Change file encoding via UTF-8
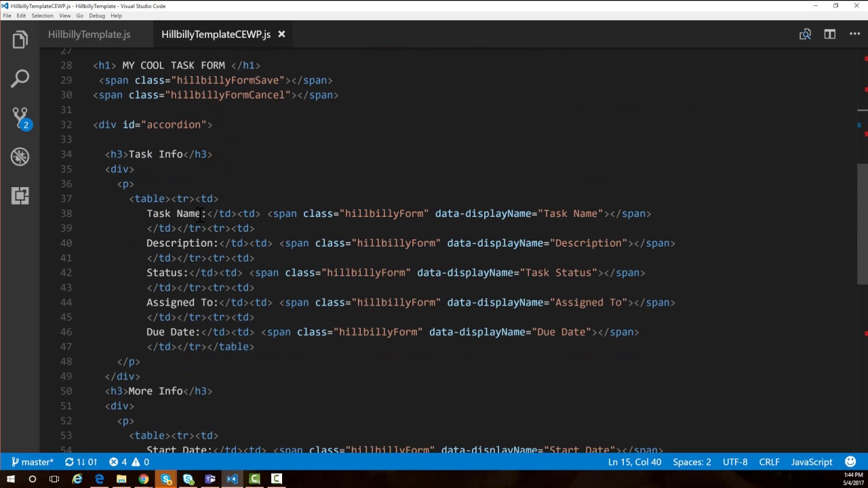 [x=735, y=462]
